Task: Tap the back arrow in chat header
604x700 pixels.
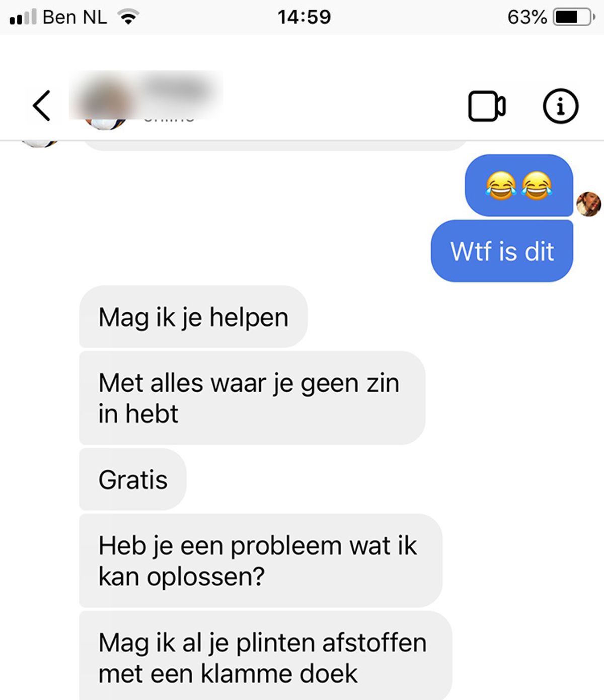Action: [x=41, y=106]
